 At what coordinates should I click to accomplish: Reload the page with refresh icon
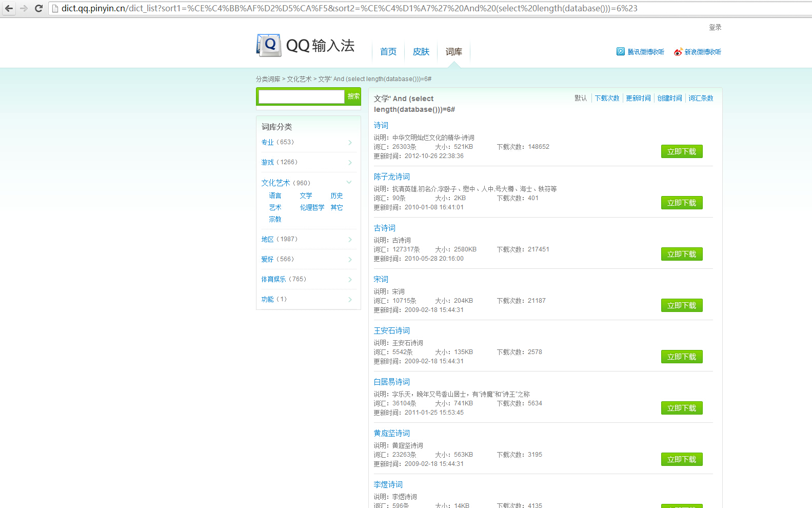pyautogui.click(x=38, y=8)
